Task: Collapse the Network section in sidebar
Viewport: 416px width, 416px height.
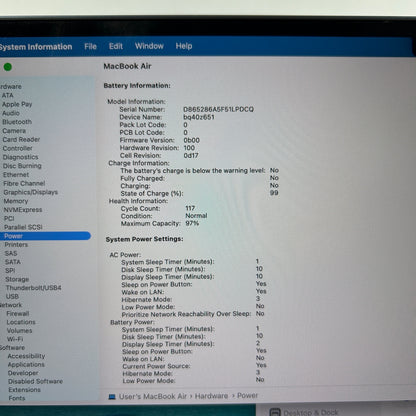Action: point(11,305)
